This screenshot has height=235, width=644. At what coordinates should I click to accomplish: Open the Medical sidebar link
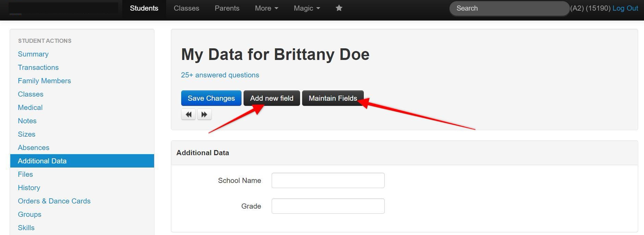click(x=30, y=108)
